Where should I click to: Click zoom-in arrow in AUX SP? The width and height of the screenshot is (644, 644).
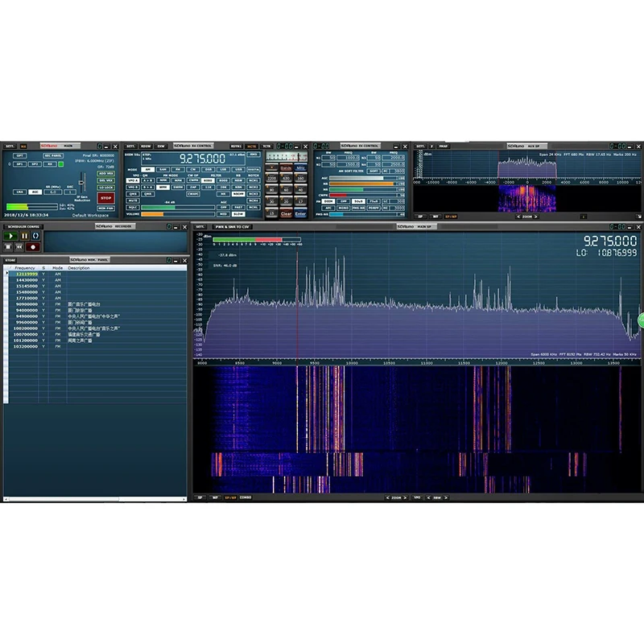[x=535, y=217]
